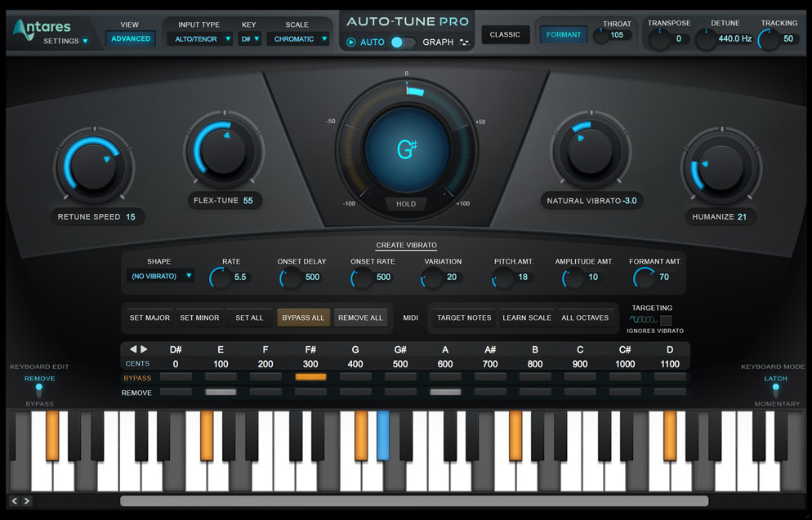This screenshot has height=520, width=812.
Task: Toggle Bypass for note F#
Action: coord(310,377)
